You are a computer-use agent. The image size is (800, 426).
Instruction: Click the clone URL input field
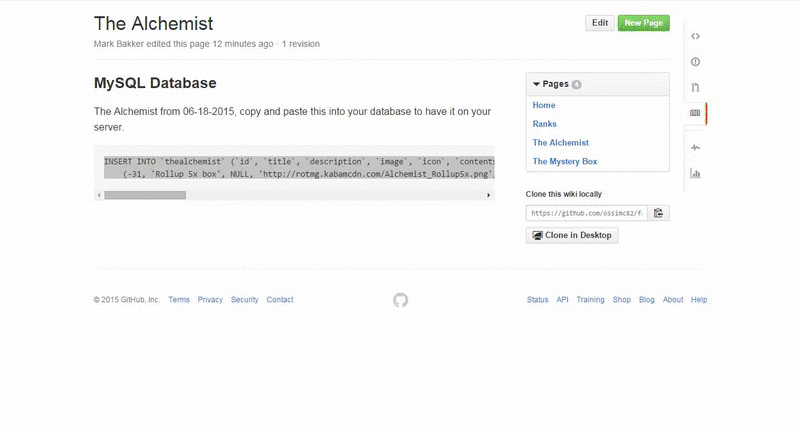coord(587,213)
